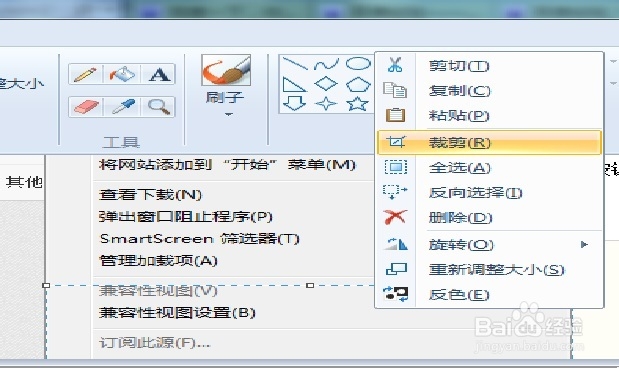Click the clipboard icon next to 粘贴
Image resolution: width=619 pixels, height=368 pixels.
(x=395, y=115)
